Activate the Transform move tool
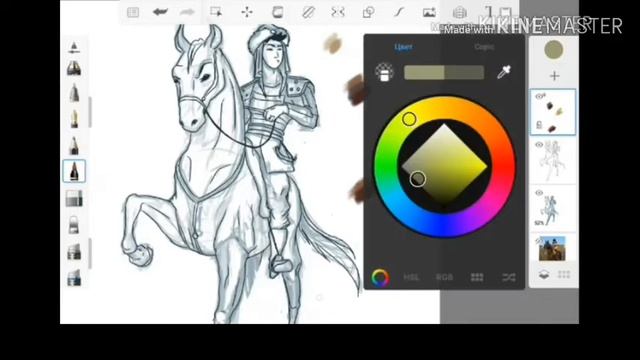 tap(247, 12)
